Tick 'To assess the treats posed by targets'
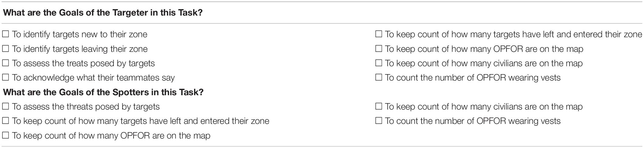Image resolution: width=644 pixels, height=148 pixels. (x=5, y=63)
